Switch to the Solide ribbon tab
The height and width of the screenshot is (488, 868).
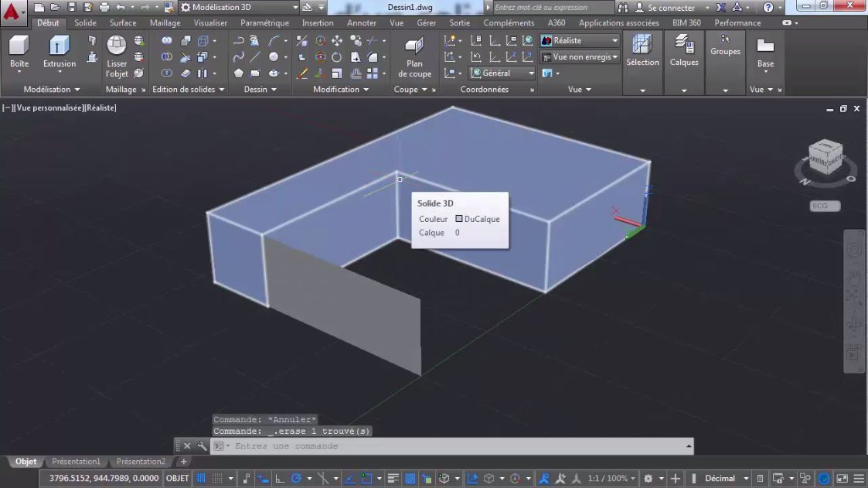85,22
